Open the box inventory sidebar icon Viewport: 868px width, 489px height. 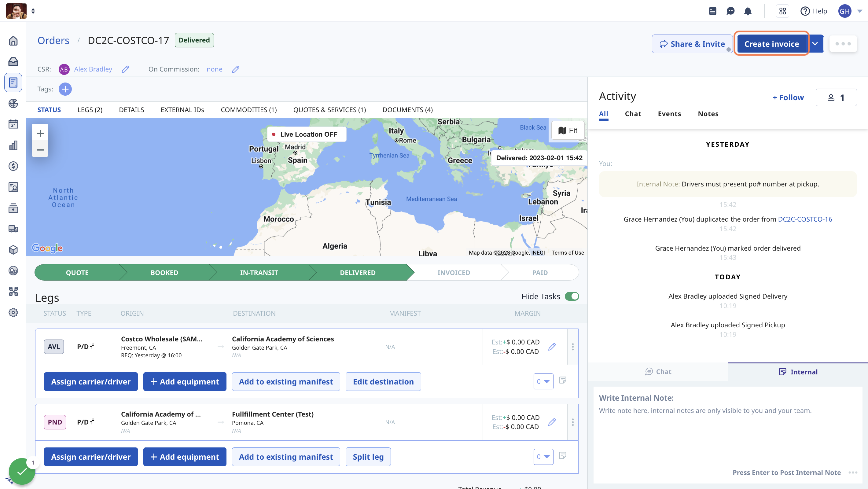click(x=13, y=250)
